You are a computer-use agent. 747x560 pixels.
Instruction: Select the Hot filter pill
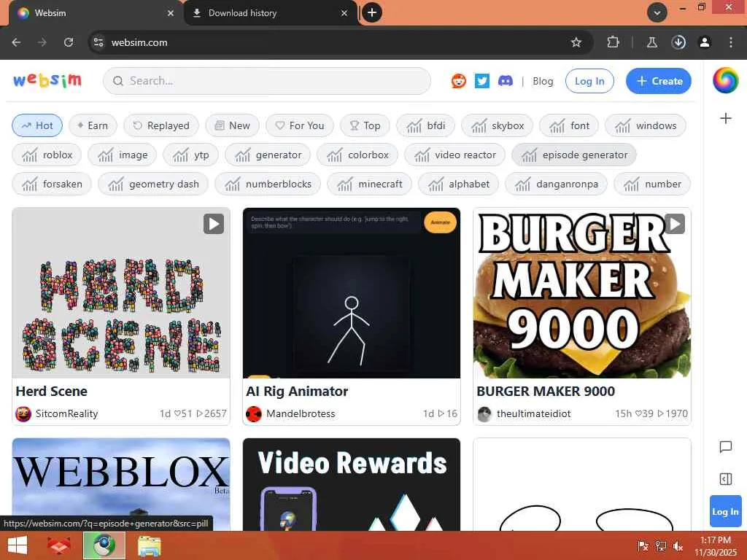coord(37,125)
